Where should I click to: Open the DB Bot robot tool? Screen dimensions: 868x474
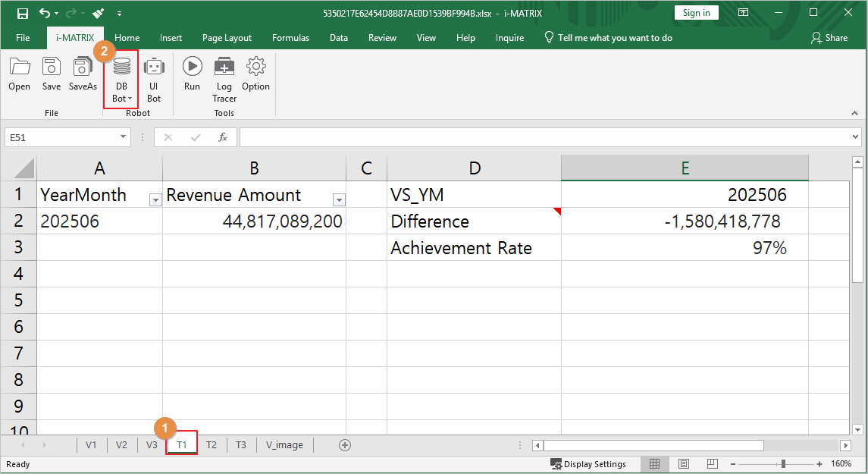click(x=121, y=79)
